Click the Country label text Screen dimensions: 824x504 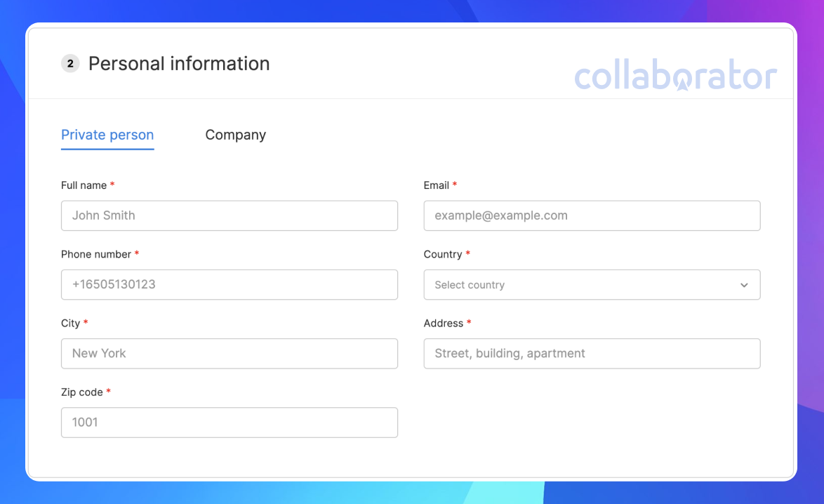click(442, 254)
